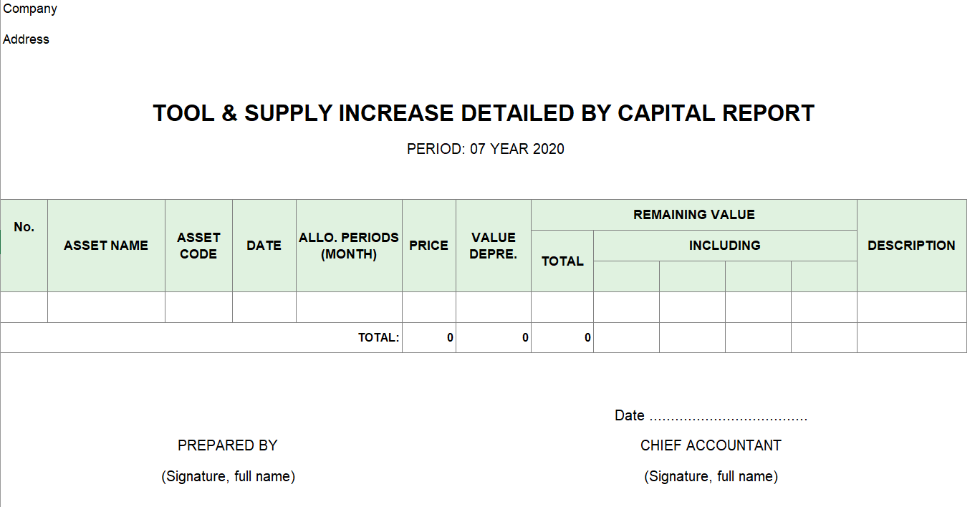Viewport: 980px width, 507px height.
Task: Select the VALUE DEPRE. header cell
Action: 493,246
